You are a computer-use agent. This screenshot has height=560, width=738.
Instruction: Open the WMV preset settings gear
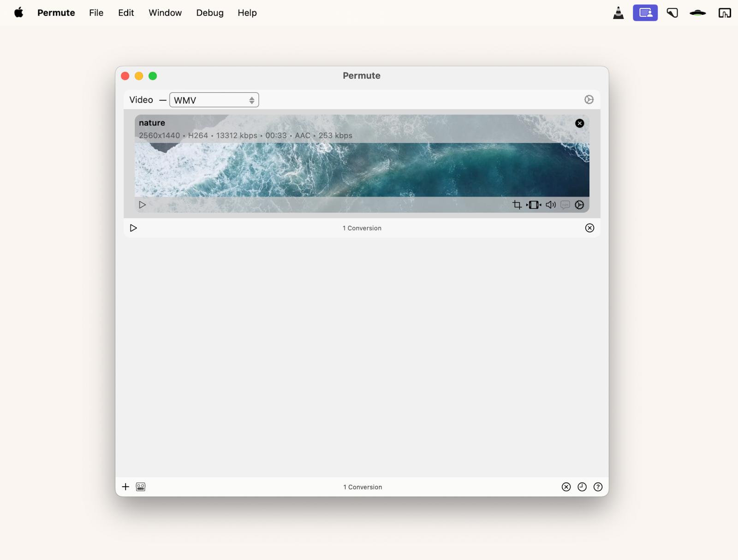point(589,100)
